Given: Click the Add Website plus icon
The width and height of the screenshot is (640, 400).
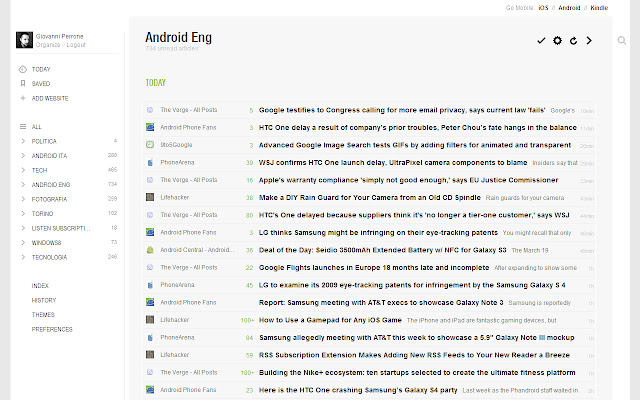Looking at the screenshot, I should click(x=22, y=98).
